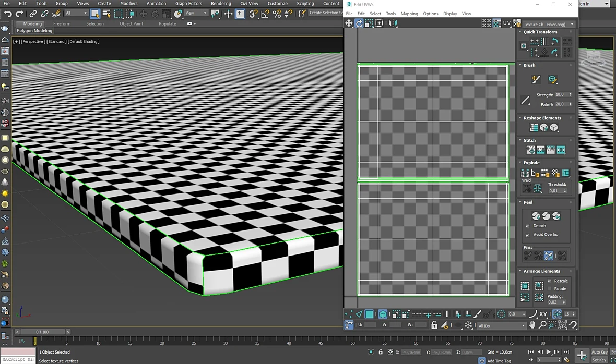The width and height of the screenshot is (616, 364).
Task: Open the Modifiers menu
Action: coord(129,4)
